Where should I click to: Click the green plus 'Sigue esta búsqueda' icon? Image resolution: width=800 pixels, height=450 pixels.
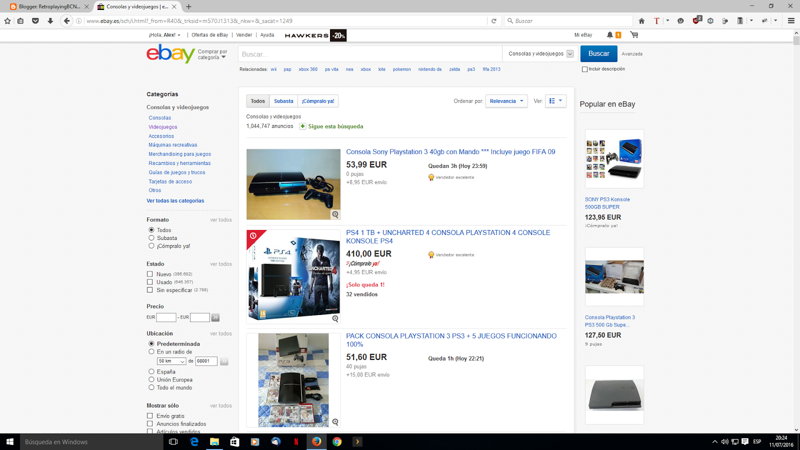pos(303,127)
